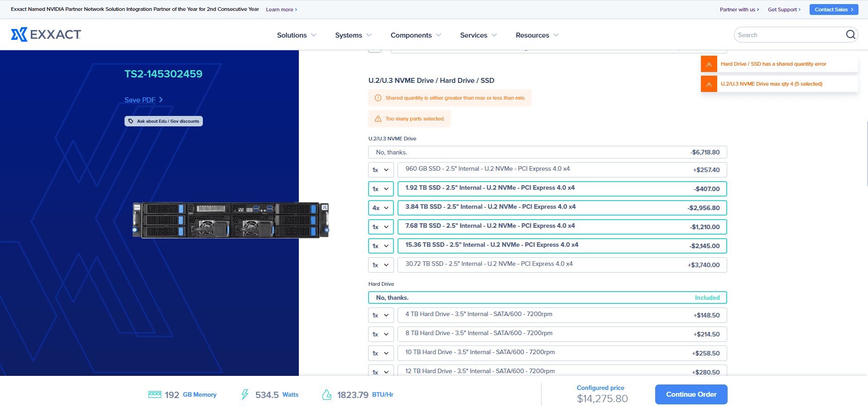The width and height of the screenshot is (868, 413).
Task: Open the Services menu
Action: click(x=478, y=35)
